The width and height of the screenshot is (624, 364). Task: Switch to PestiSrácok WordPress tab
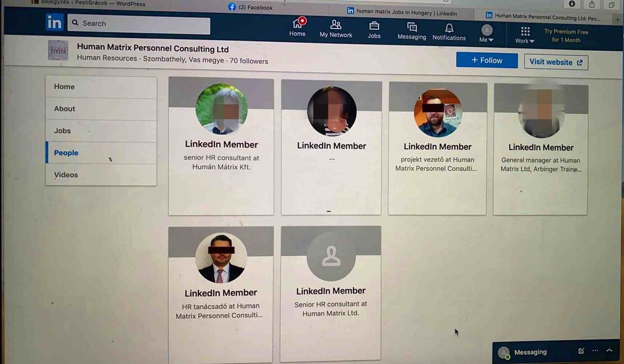(87, 4)
